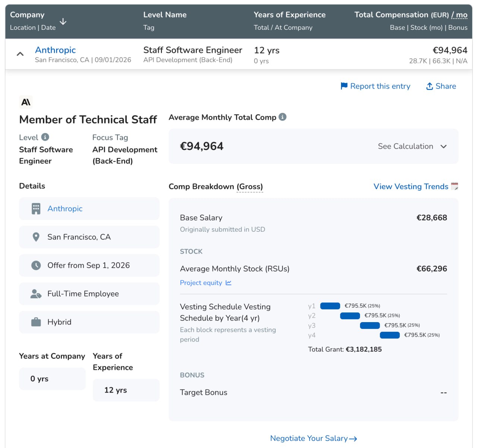Click the Anthropic logo thumbnail
477x448 pixels.
(26, 102)
